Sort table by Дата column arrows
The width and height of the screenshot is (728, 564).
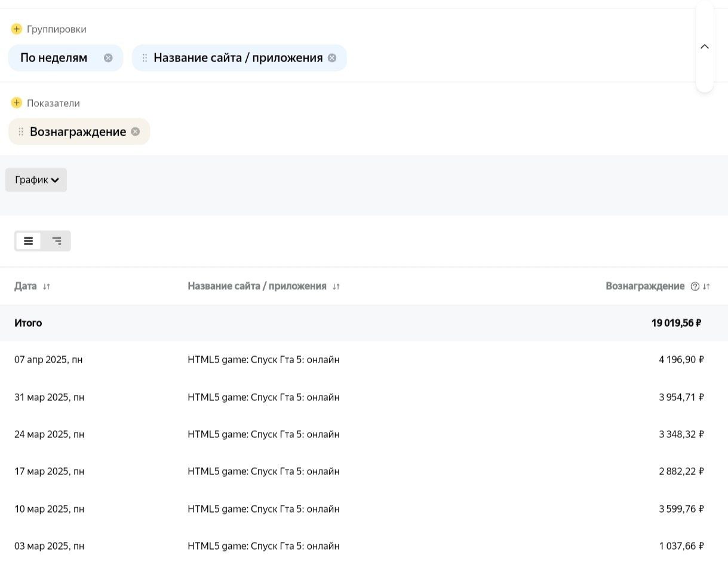pyautogui.click(x=47, y=286)
